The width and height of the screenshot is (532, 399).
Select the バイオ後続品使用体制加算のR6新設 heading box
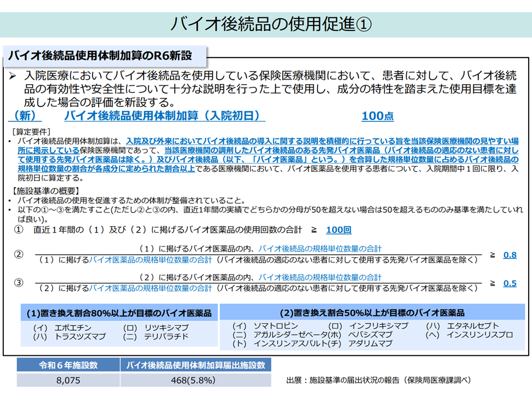[105, 55]
